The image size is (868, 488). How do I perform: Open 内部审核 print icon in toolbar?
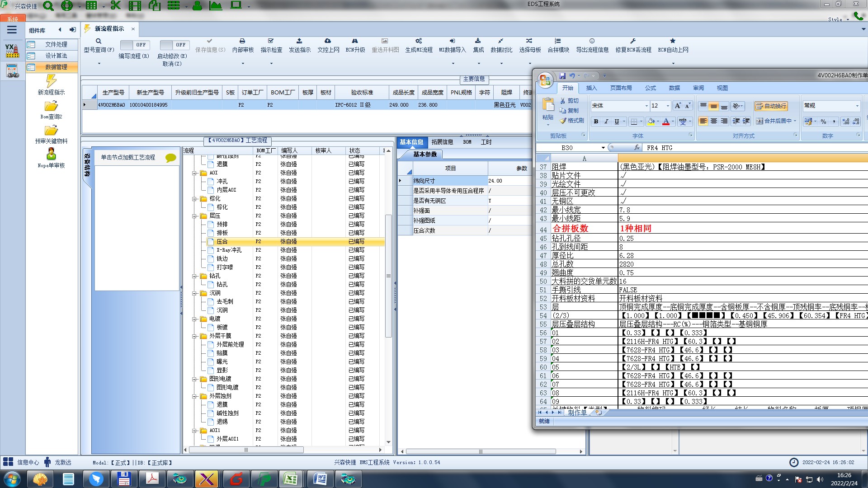pos(242,41)
